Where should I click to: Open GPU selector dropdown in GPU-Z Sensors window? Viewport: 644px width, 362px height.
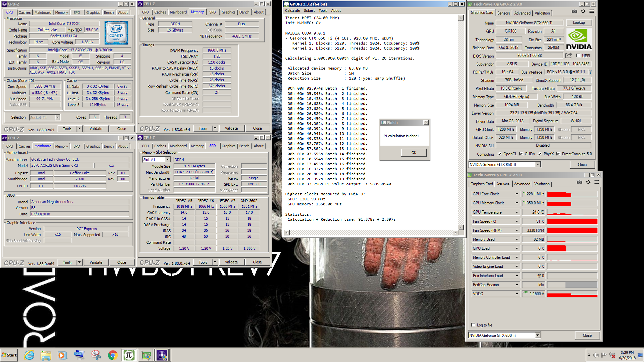pos(537,335)
